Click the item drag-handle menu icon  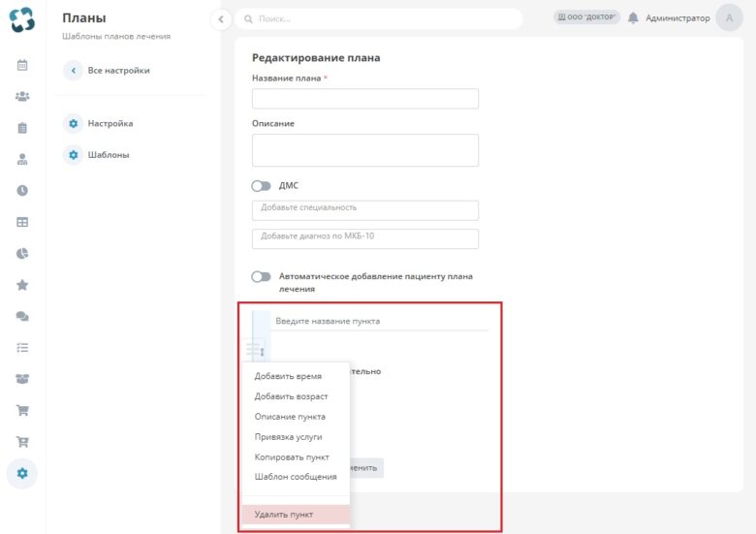click(x=255, y=349)
